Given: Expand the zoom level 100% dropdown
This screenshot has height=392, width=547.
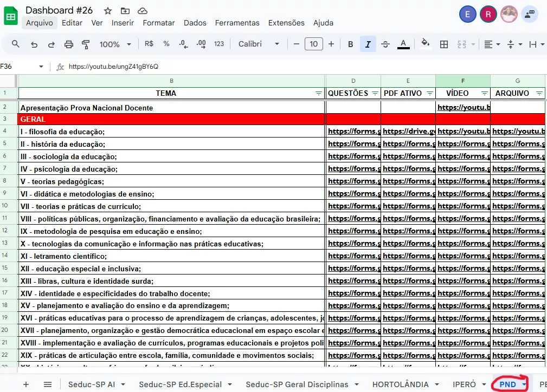Looking at the screenshot, I should (x=114, y=44).
